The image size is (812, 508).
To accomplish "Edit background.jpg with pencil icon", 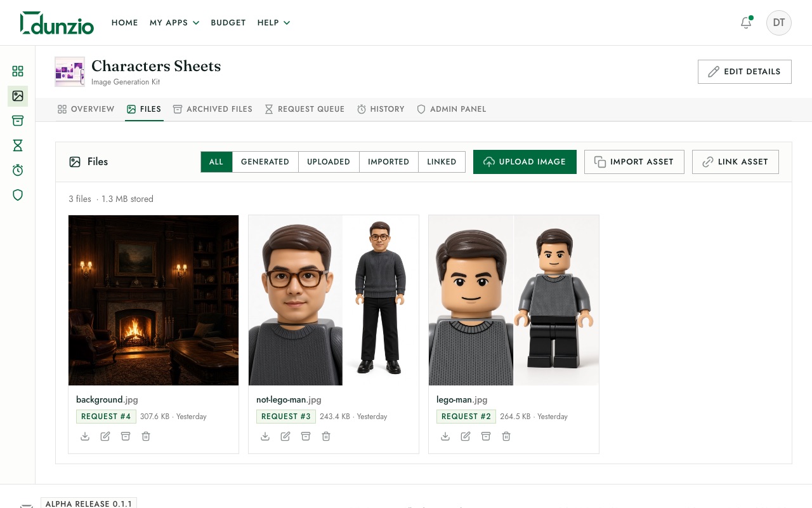I will pos(105,436).
